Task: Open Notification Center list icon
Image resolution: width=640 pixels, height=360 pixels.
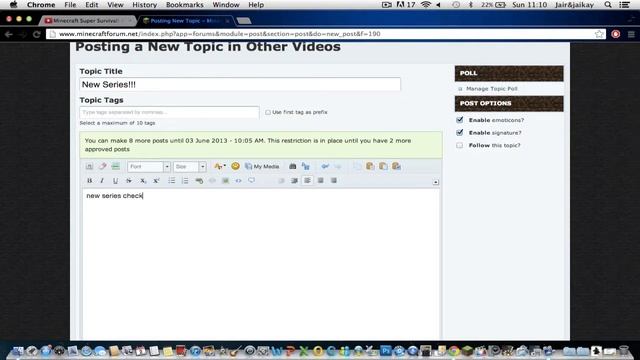Action: [624, 5]
